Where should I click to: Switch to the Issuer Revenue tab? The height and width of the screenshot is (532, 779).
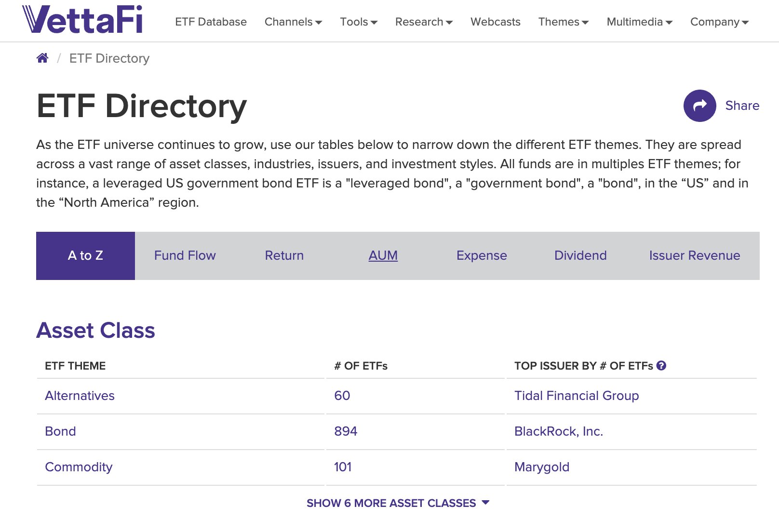point(695,256)
